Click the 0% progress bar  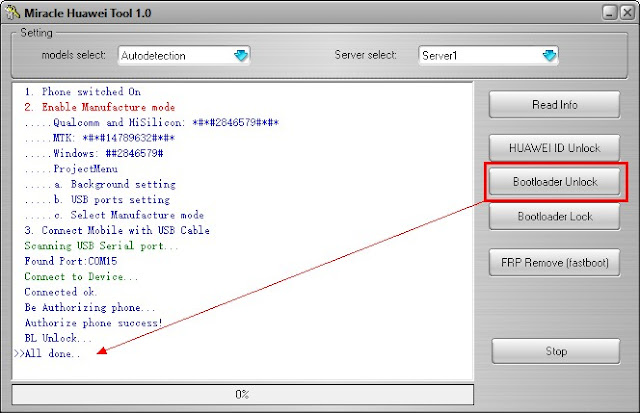(242, 394)
